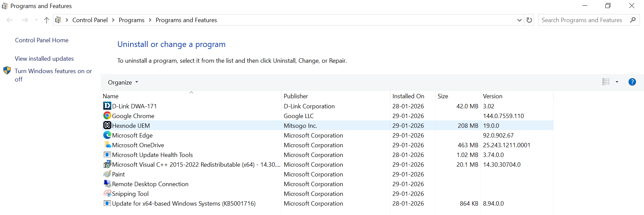Click the Microsoft Edge icon
Screen dimensions: 644x215
coord(107,135)
